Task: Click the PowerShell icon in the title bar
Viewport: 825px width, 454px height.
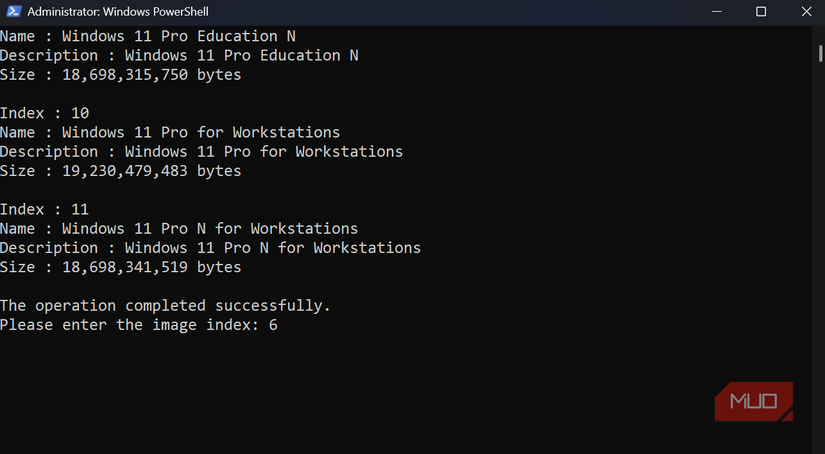Action: pyautogui.click(x=11, y=12)
